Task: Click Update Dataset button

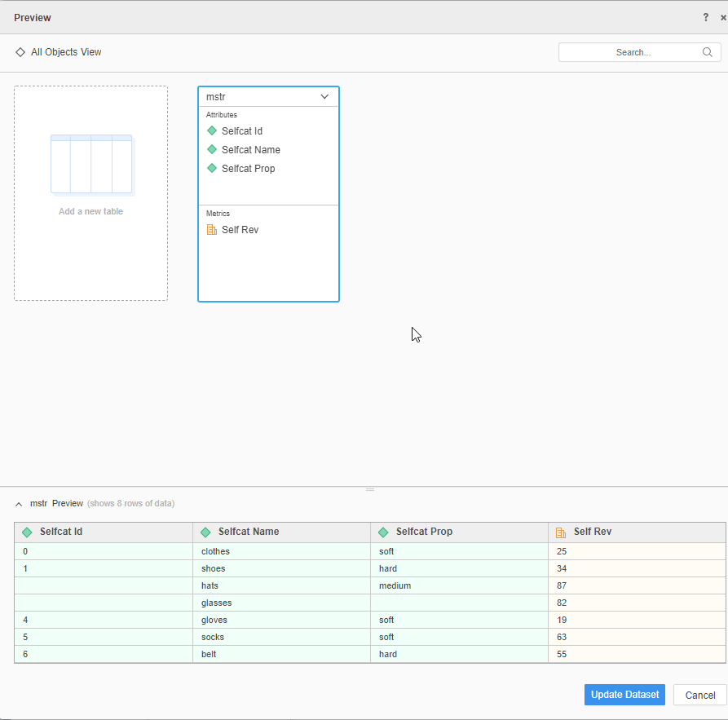Action: click(x=624, y=695)
